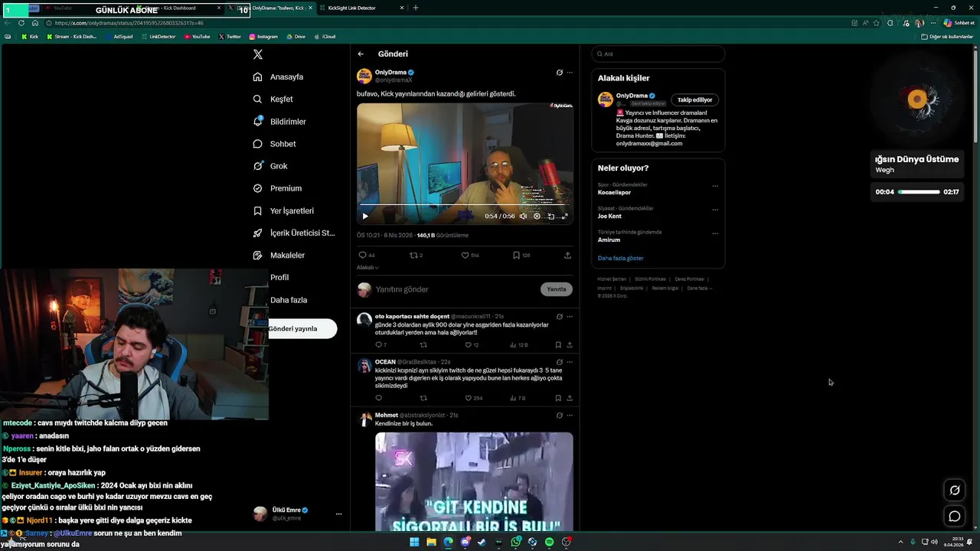Open Sohbet messages
Screen dimensions: 980x551
point(274,144)
